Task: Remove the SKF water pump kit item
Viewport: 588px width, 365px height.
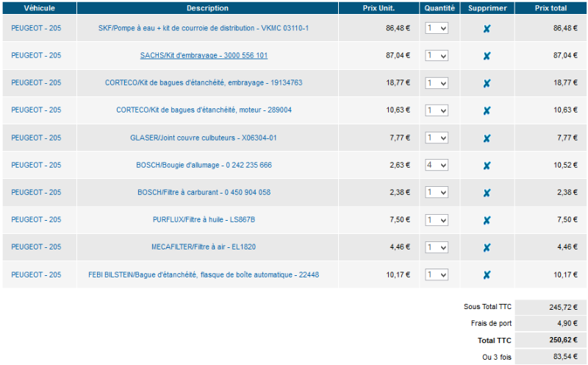Action: click(487, 29)
